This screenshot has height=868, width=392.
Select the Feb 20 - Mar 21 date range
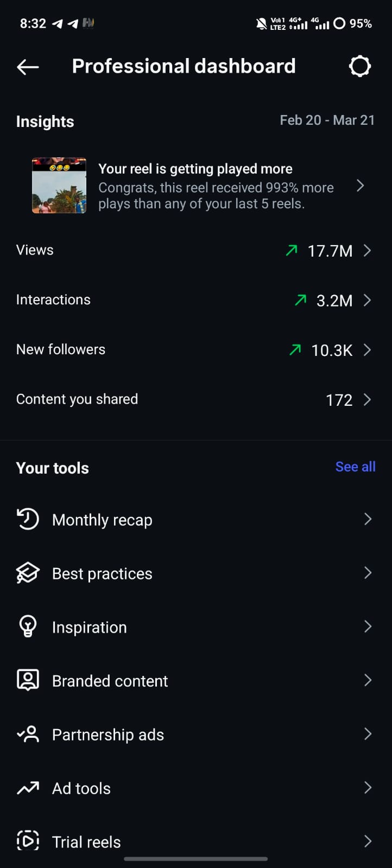tap(327, 120)
